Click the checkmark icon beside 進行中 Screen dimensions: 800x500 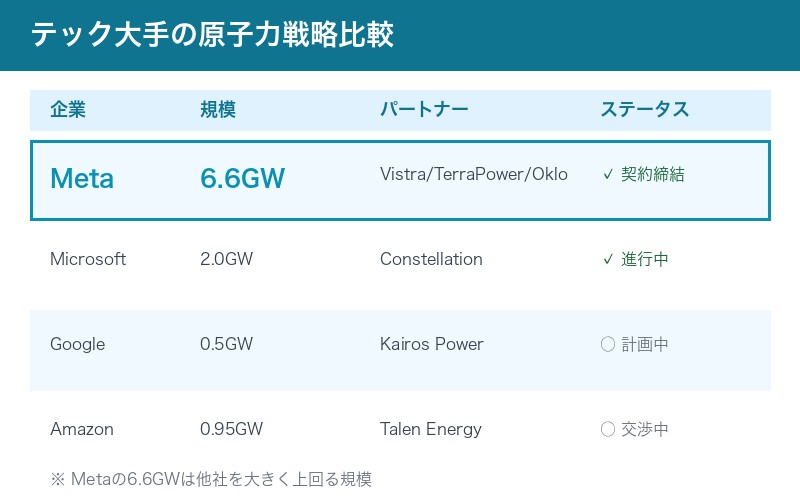607,259
